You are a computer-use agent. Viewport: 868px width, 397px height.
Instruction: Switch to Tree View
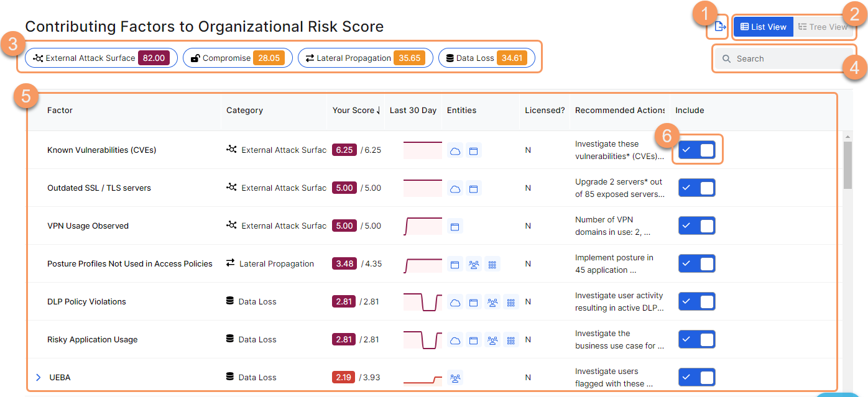(x=823, y=27)
